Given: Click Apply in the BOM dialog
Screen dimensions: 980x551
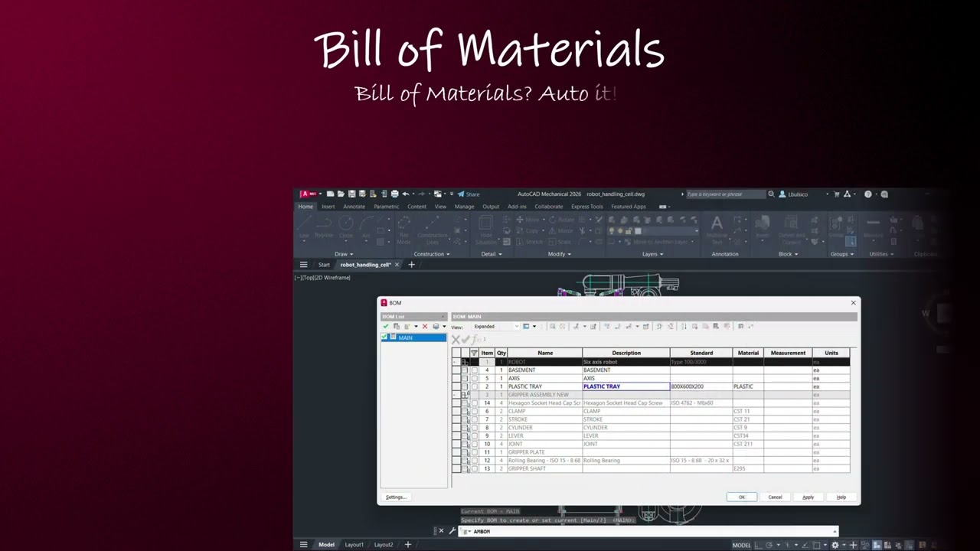Looking at the screenshot, I should [808, 497].
